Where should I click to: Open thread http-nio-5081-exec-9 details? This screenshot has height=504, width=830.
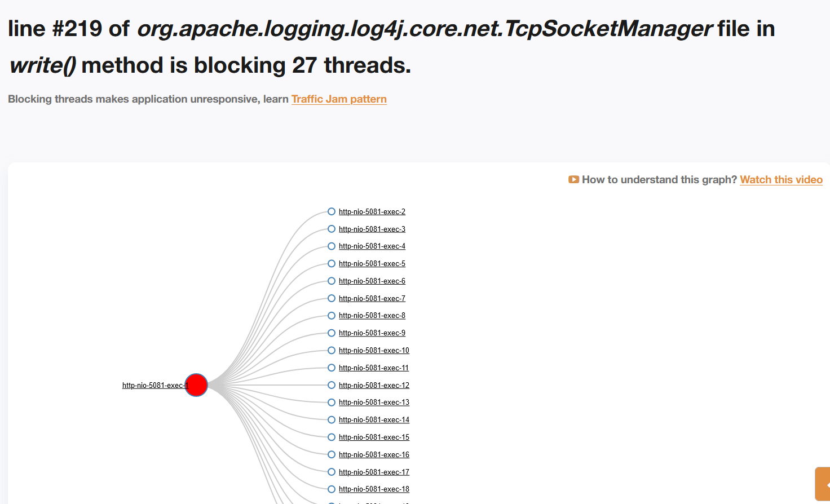(372, 333)
